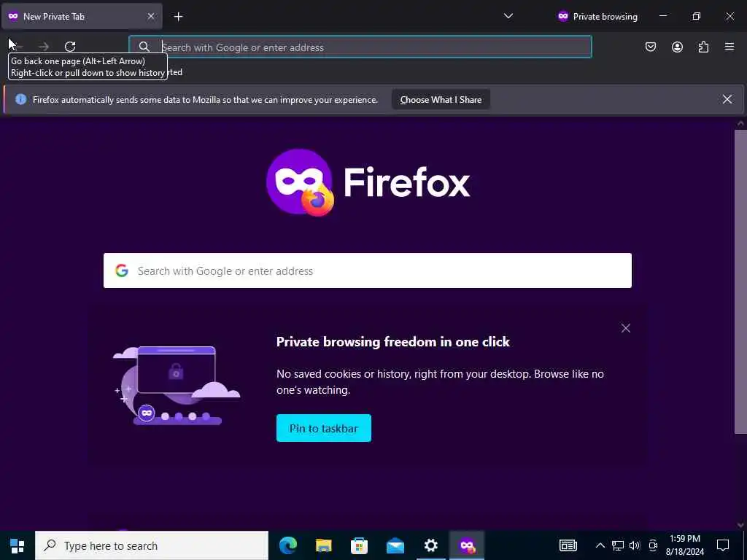
Task: Close the Private browsing freedom promo
Action: pos(625,328)
